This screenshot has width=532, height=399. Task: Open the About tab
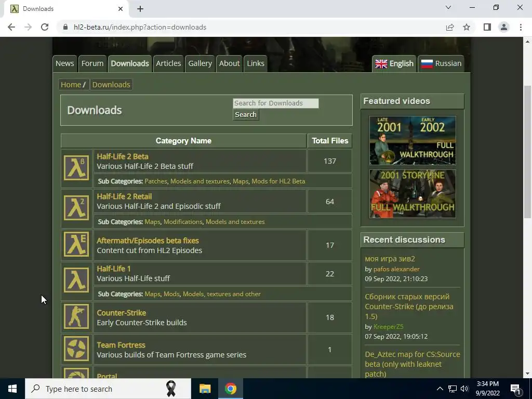tap(229, 64)
